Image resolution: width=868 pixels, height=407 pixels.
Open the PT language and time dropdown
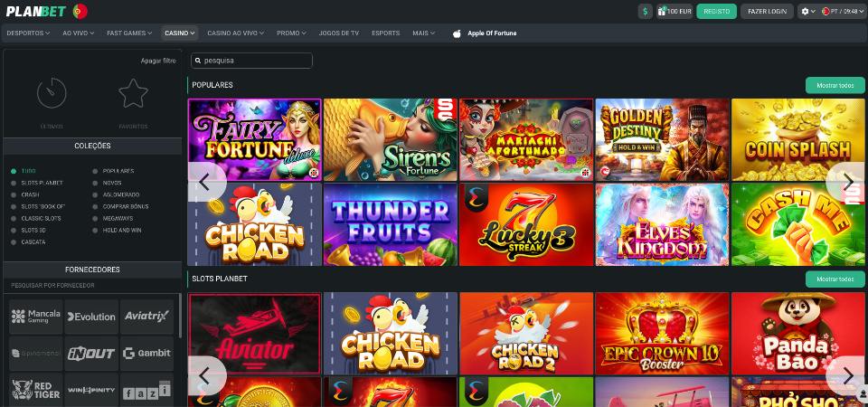click(x=840, y=11)
